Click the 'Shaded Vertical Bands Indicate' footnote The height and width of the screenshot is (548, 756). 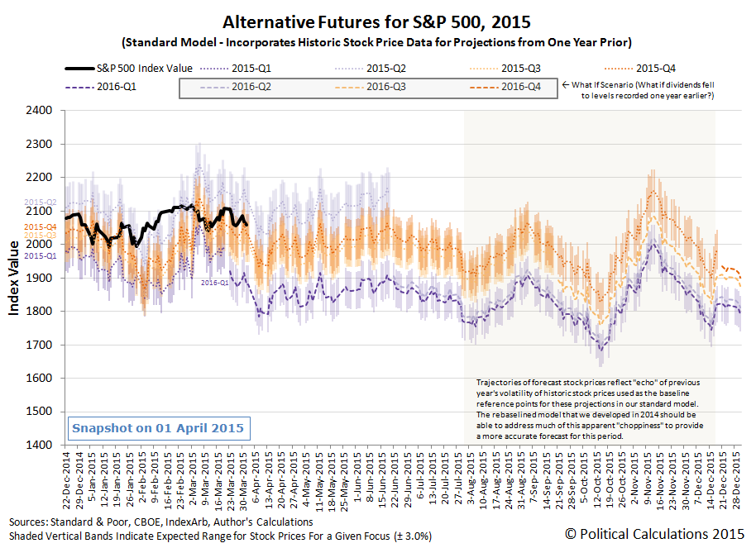tap(220, 536)
